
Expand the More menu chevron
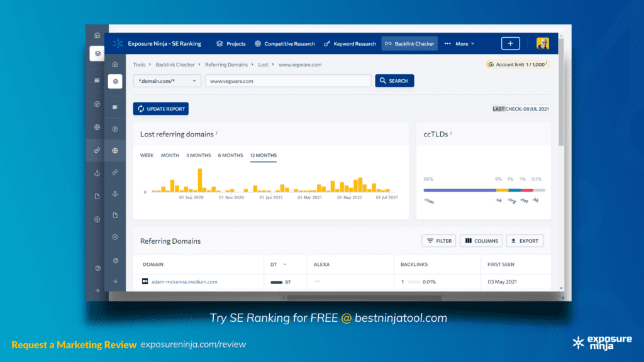(x=473, y=43)
